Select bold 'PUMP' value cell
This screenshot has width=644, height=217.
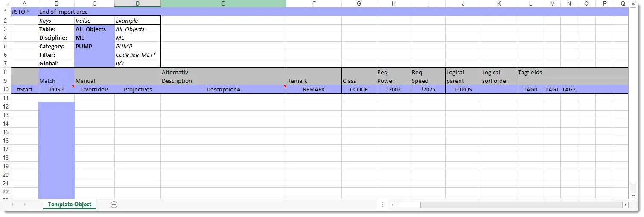[94, 46]
